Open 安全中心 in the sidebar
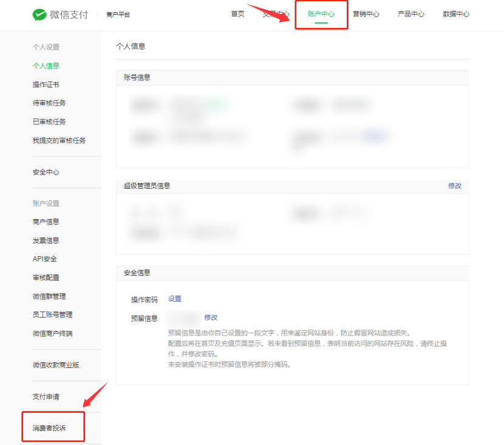This screenshot has width=504, height=445. (46, 172)
